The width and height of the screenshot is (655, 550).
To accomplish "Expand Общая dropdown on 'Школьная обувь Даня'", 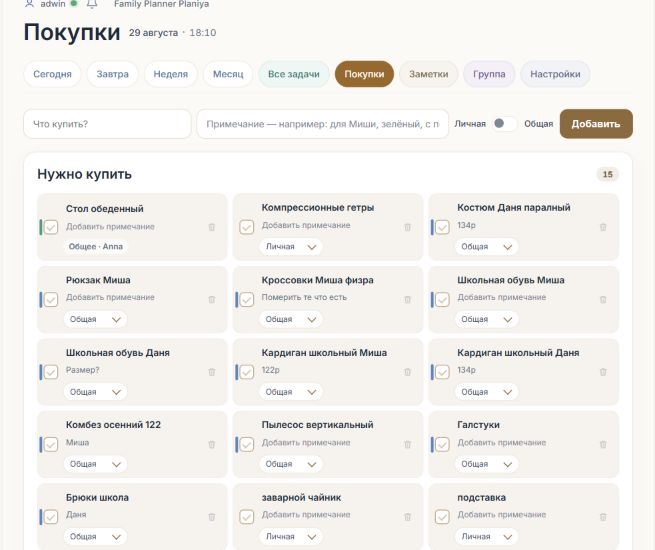I will (x=95, y=392).
